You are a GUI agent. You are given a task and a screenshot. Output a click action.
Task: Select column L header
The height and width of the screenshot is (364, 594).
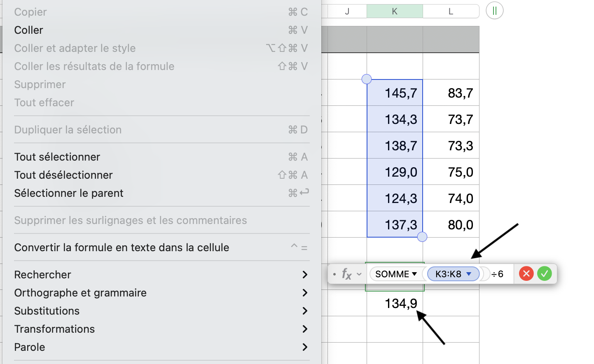[451, 12]
